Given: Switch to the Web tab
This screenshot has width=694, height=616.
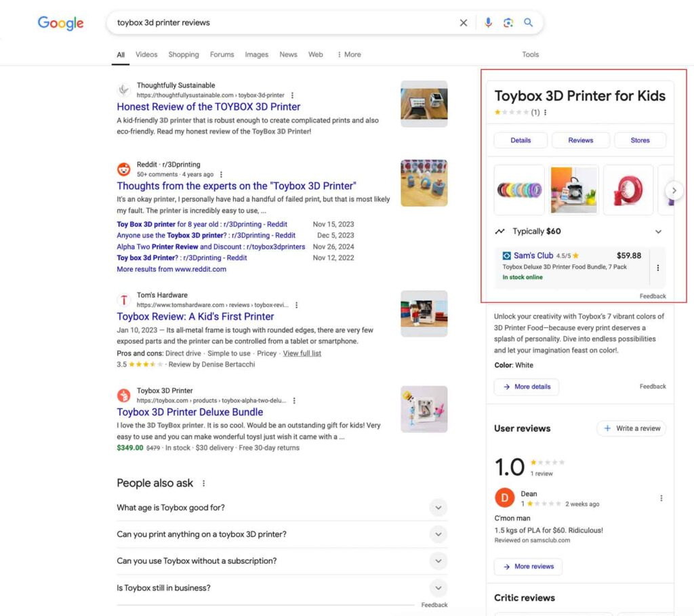Looking at the screenshot, I should coord(316,54).
